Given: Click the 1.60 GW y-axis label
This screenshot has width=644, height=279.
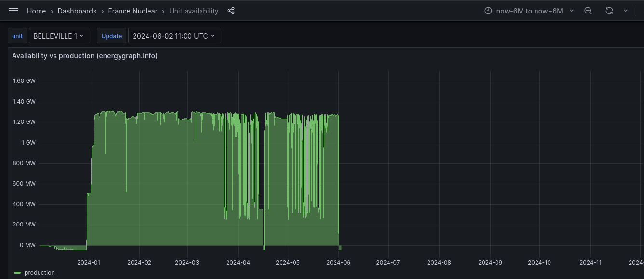Looking at the screenshot, I should [24, 81].
